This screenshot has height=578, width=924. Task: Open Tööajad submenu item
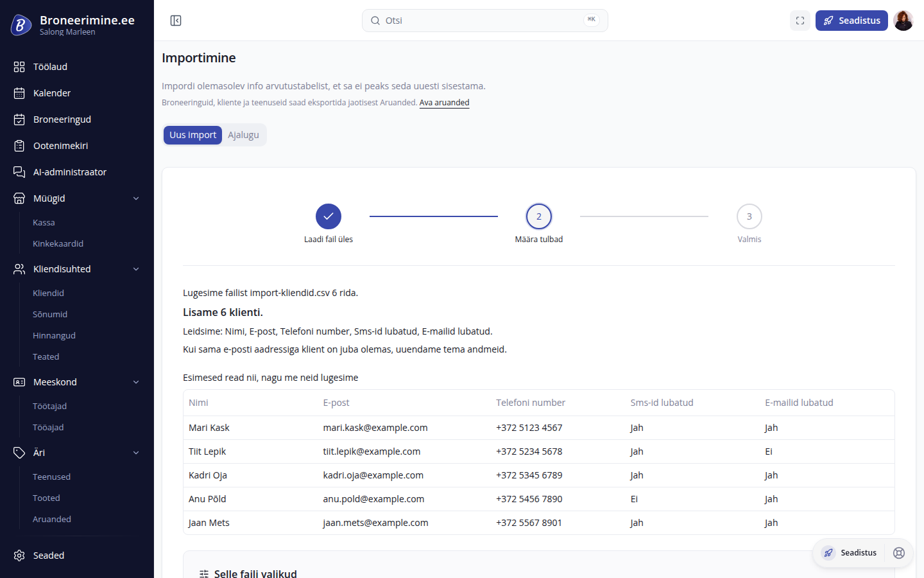[48, 428]
